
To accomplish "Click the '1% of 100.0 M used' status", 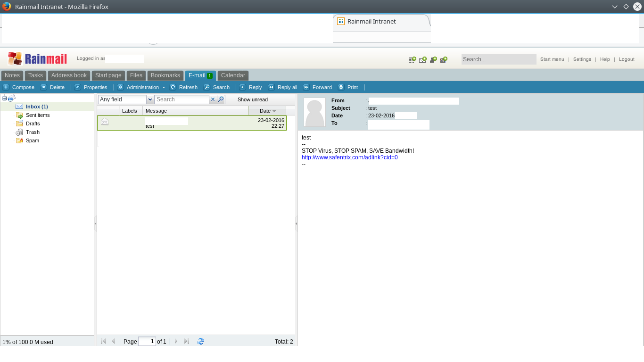I will [x=28, y=342].
